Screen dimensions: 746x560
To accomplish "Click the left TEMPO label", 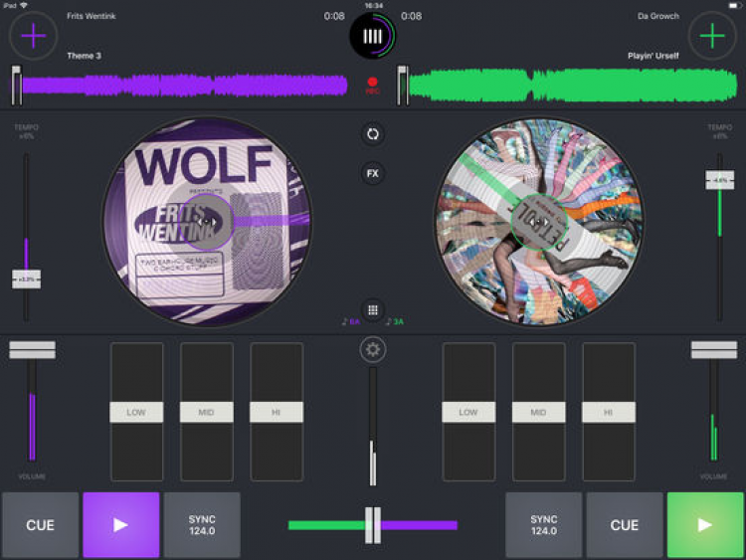I will pos(26,127).
